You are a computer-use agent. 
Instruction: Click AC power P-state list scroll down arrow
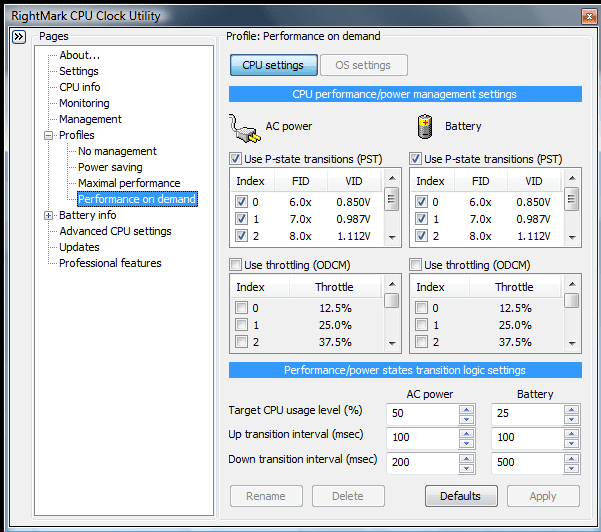coord(392,238)
